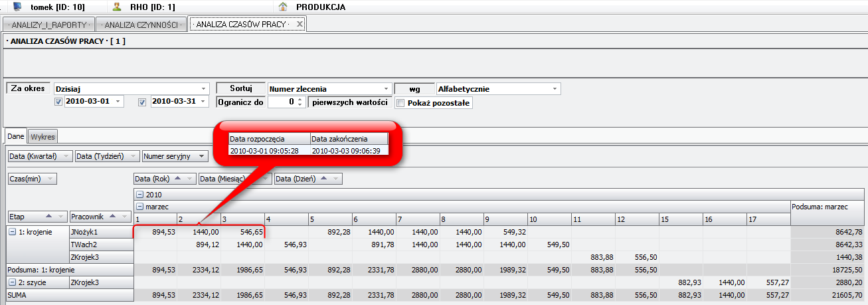Click the day 17 column header
Image resolution: width=868 pixels, height=305 pixels.
(x=768, y=219)
